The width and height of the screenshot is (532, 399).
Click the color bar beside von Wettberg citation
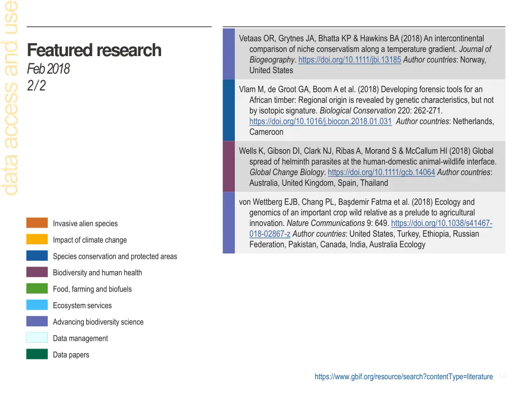click(229, 223)
